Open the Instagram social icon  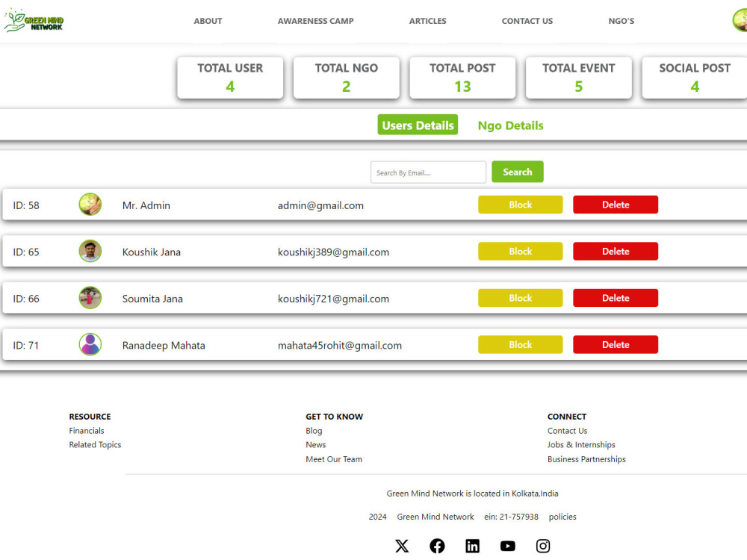[542, 546]
